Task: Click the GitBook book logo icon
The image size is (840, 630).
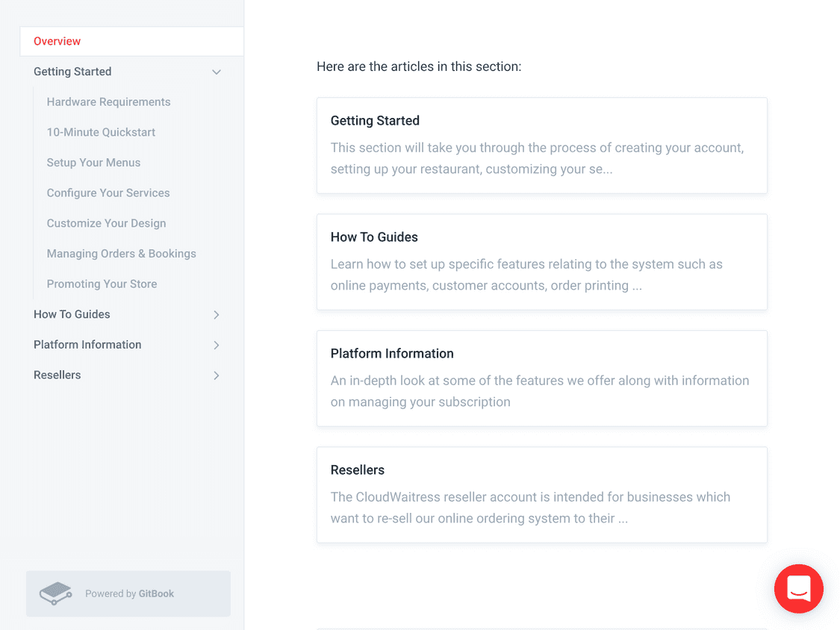Action: [55, 593]
